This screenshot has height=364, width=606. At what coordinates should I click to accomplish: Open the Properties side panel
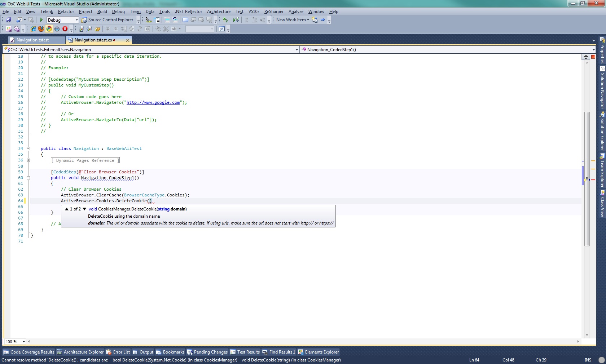tap(602, 50)
